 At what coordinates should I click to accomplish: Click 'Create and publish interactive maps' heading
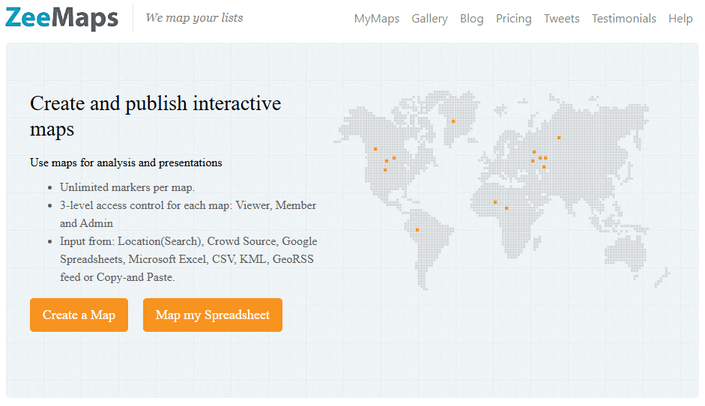click(156, 116)
